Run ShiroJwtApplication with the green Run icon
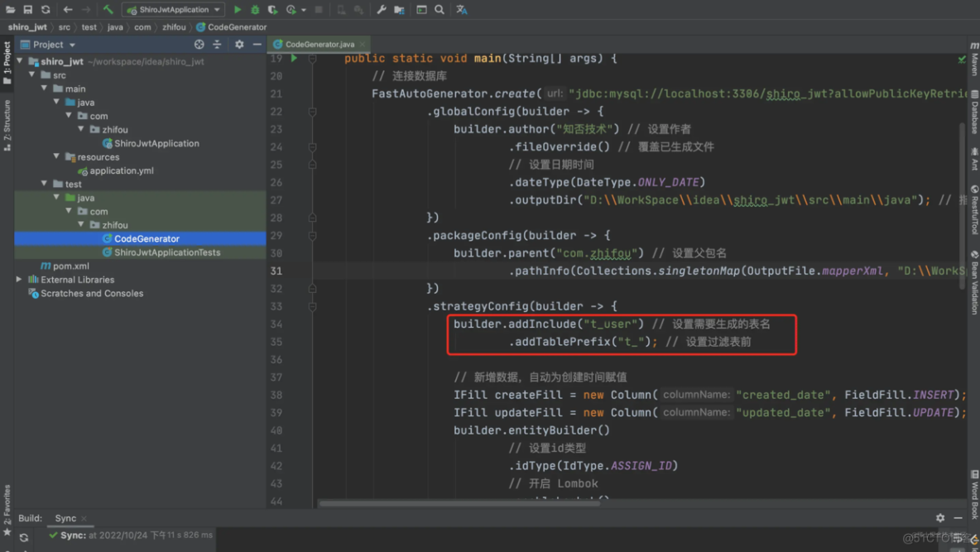This screenshot has height=552, width=980. pos(238,8)
